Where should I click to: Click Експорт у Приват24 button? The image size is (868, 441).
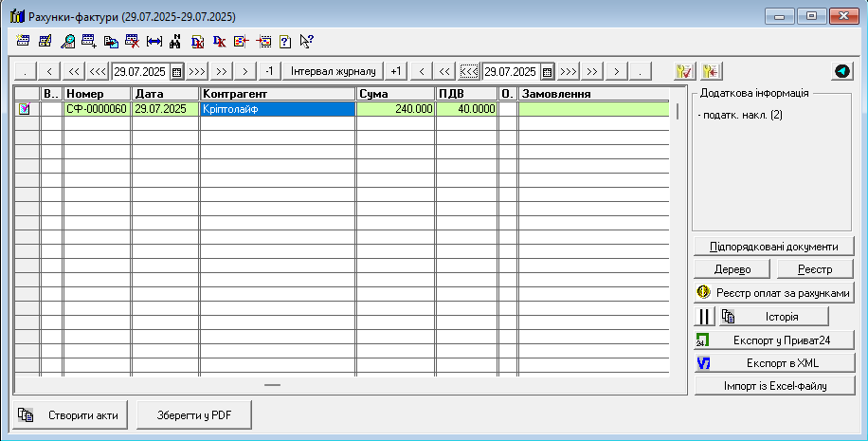(774, 340)
